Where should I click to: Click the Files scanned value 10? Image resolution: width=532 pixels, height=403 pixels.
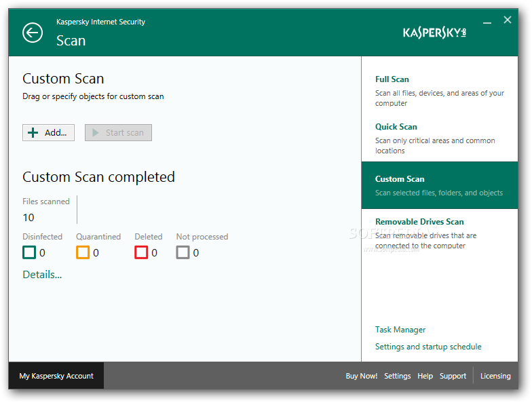pos(28,217)
